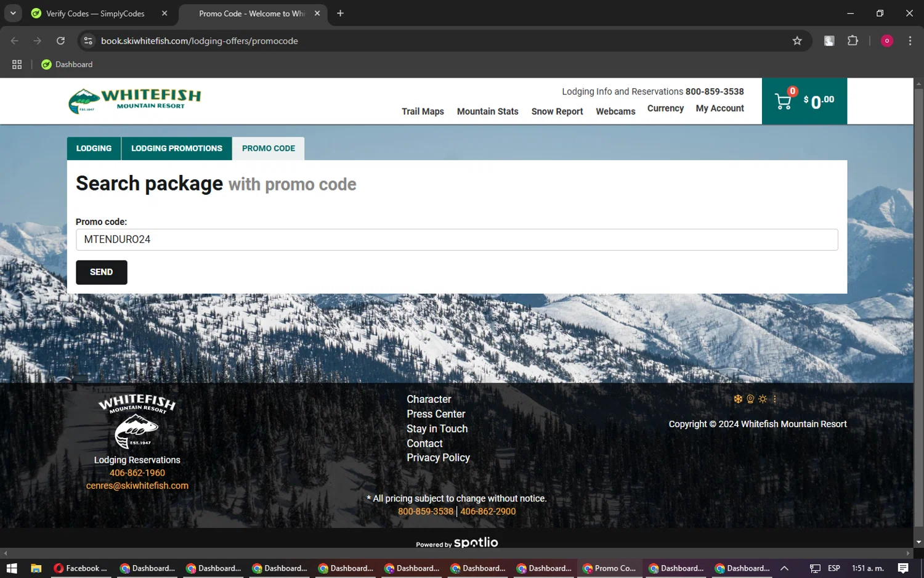The image size is (924, 578).
Task: Click the extension icon beside the star
Action: 829,41
